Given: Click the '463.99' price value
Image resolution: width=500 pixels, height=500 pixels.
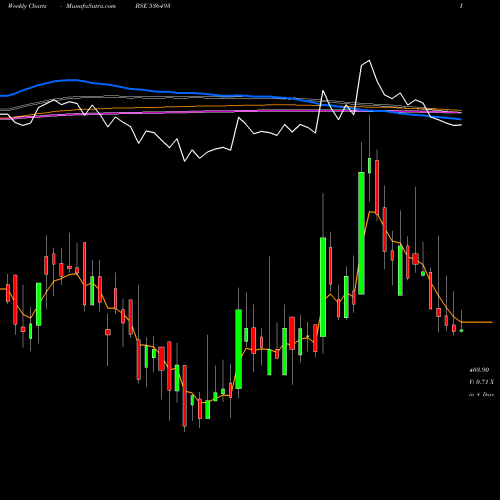Looking at the screenshot, I should coord(479,370).
